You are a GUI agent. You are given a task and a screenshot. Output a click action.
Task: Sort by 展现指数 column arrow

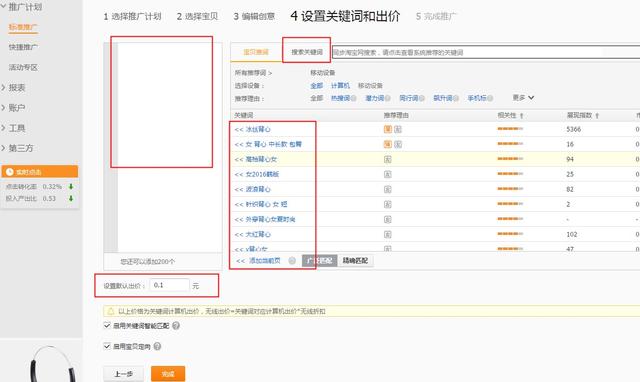[x=597, y=116]
